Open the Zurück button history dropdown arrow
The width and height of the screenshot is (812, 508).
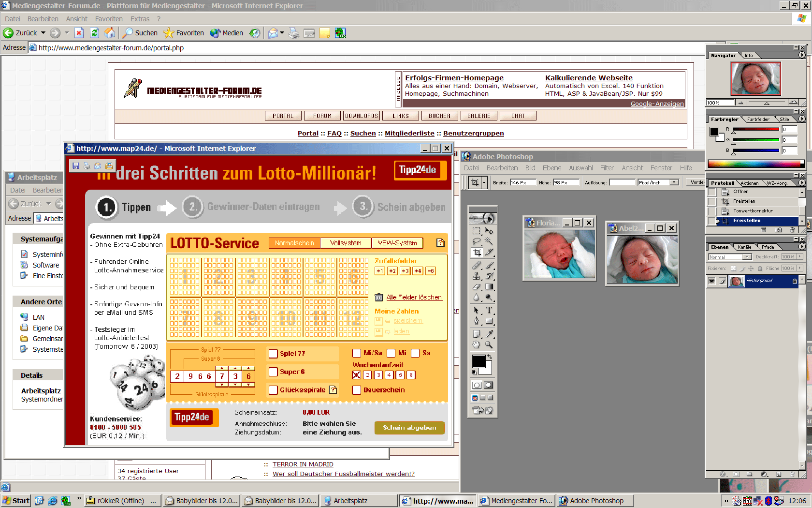coord(43,33)
